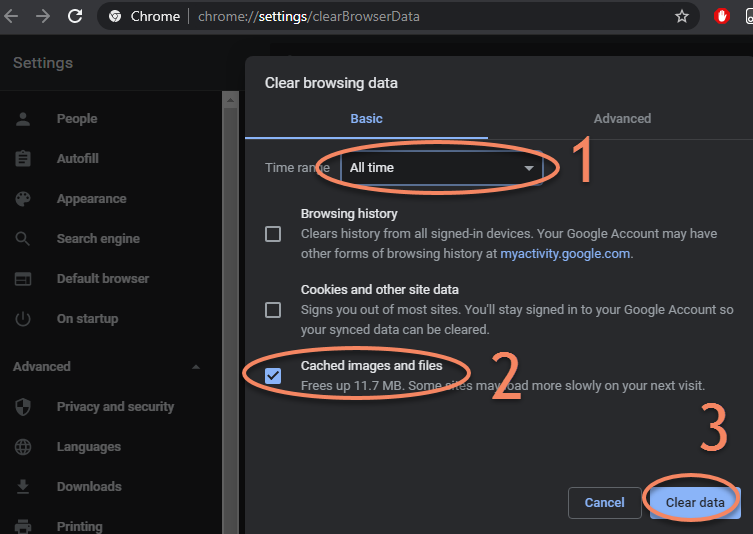Viewport: 753px width, 534px height.
Task: Switch to the Advanced tab
Action: 622,119
